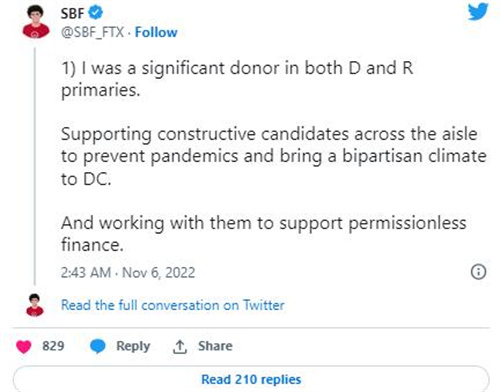500x392 pixels.
Task: Click the share upload arrow icon
Action: pos(180,347)
